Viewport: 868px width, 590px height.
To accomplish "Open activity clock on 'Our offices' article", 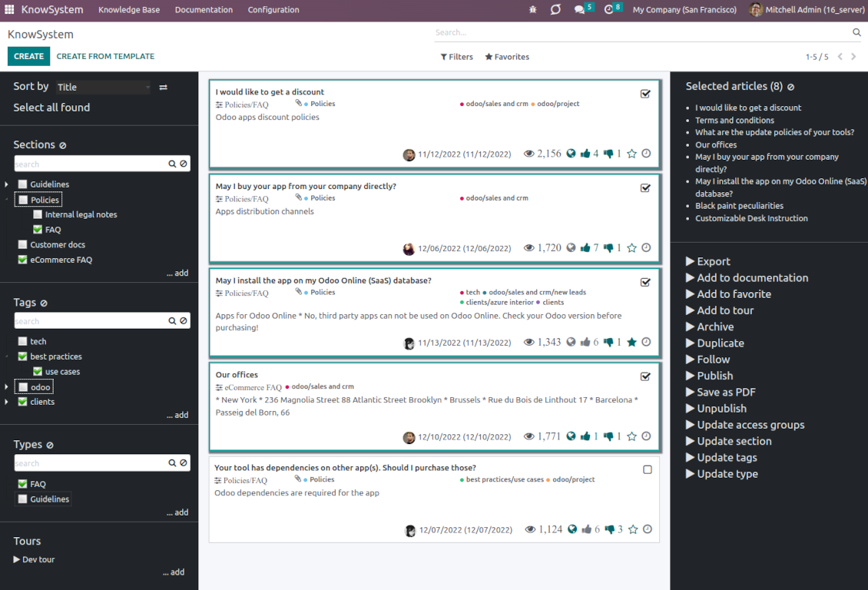I will (x=646, y=436).
